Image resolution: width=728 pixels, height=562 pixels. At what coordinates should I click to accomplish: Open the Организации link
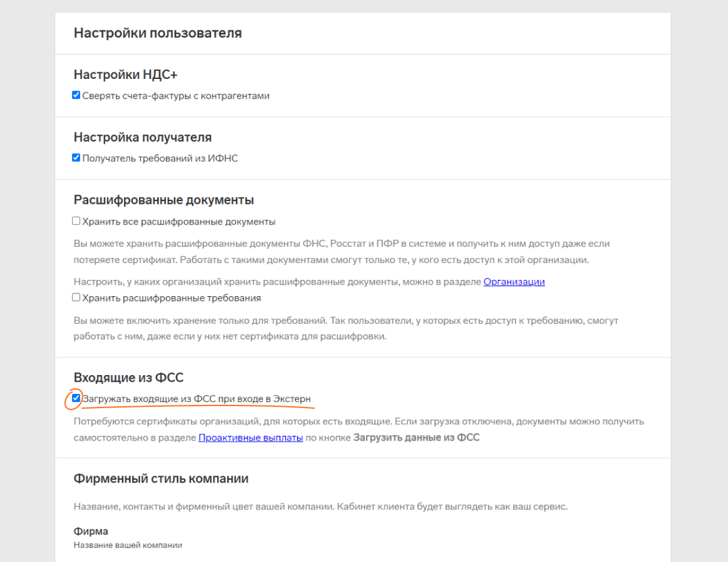pyautogui.click(x=514, y=282)
